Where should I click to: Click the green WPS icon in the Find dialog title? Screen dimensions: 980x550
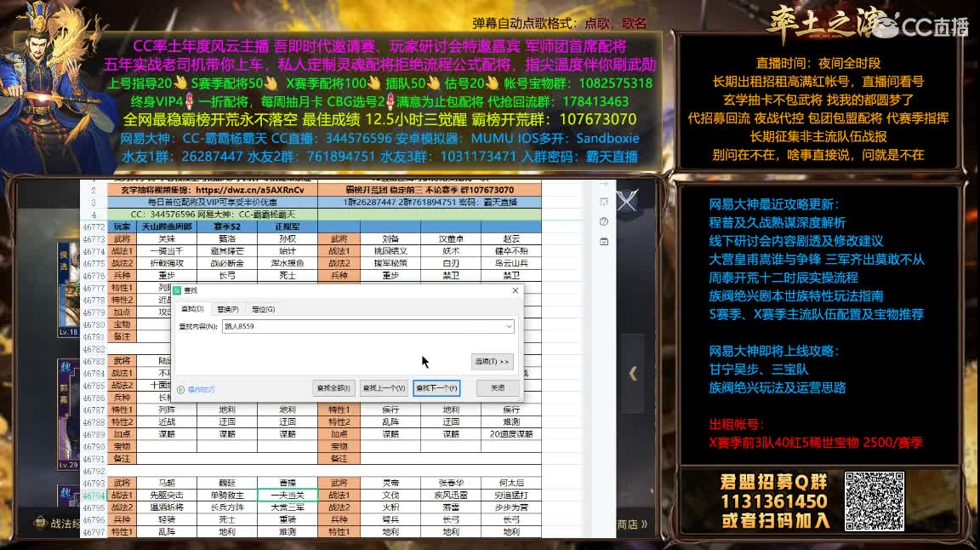click(177, 290)
